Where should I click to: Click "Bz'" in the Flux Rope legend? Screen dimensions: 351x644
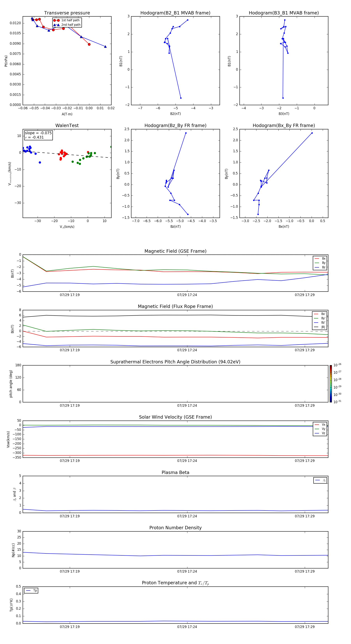pyautogui.click(x=323, y=323)
